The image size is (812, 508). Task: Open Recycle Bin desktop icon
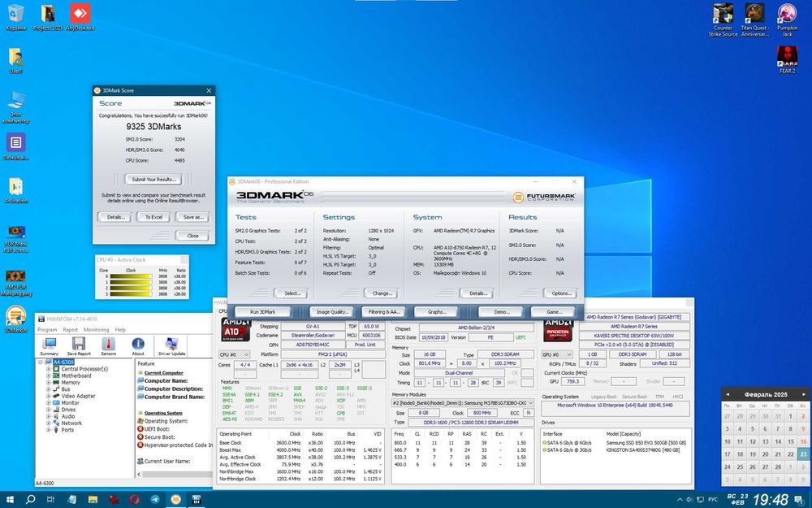pyautogui.click(x=15, y=17)
